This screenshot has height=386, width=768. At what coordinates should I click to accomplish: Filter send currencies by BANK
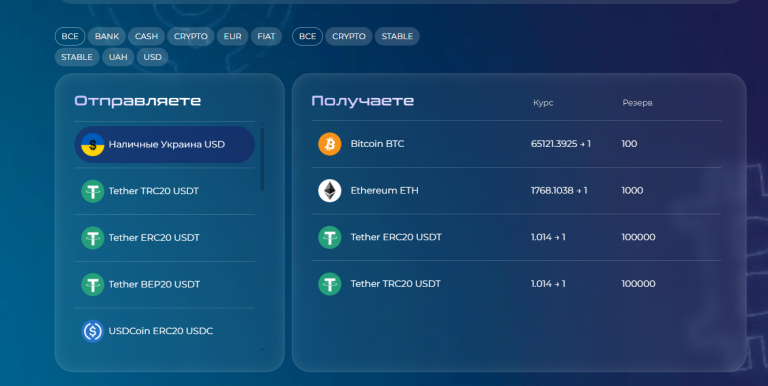click(107, 36)
